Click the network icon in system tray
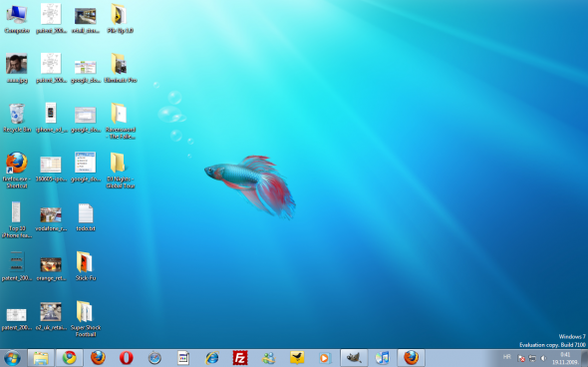The height and width of the screenshot is (367, 588). pyautogui.click(x=532, y=358)
